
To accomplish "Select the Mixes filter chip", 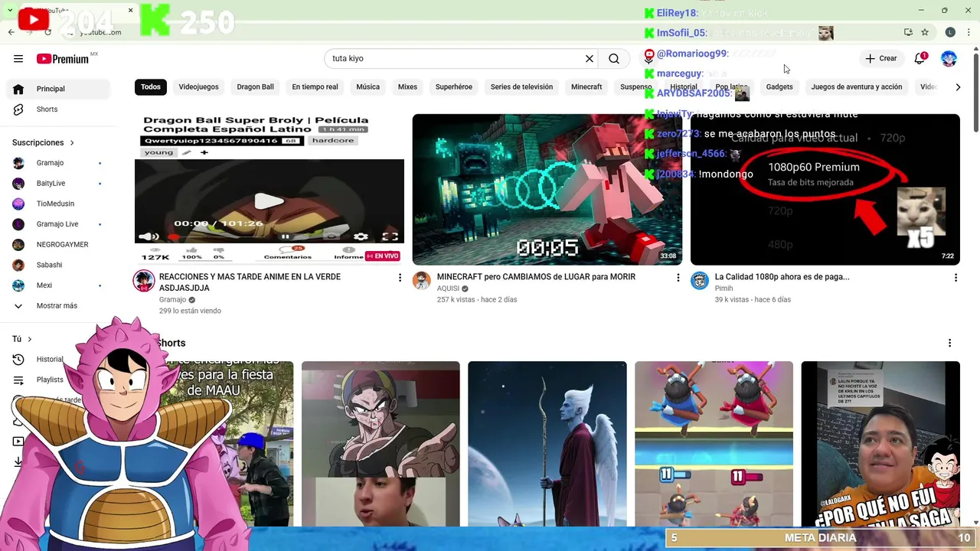I will (x=407, y=87).
